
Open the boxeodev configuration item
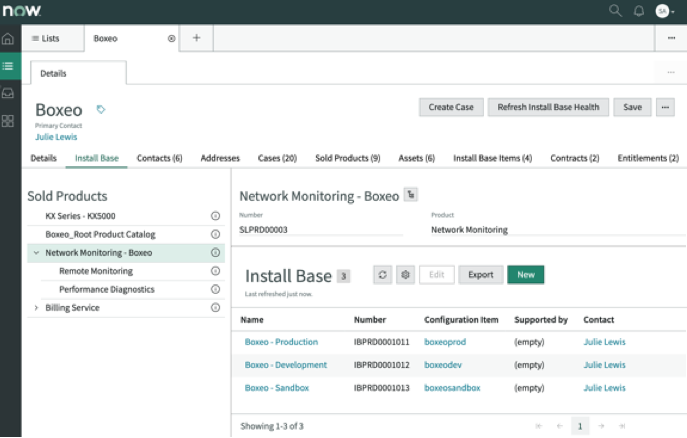coord(443,365)
